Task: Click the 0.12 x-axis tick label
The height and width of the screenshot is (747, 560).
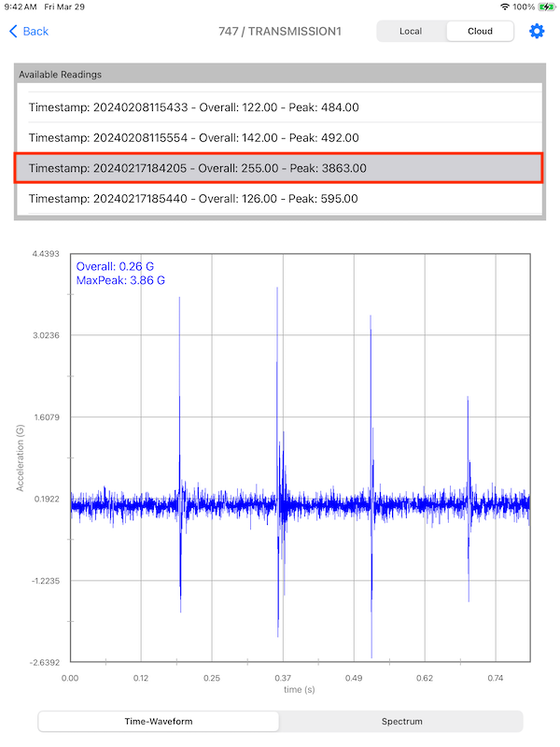Action: (x=141, y=678)
